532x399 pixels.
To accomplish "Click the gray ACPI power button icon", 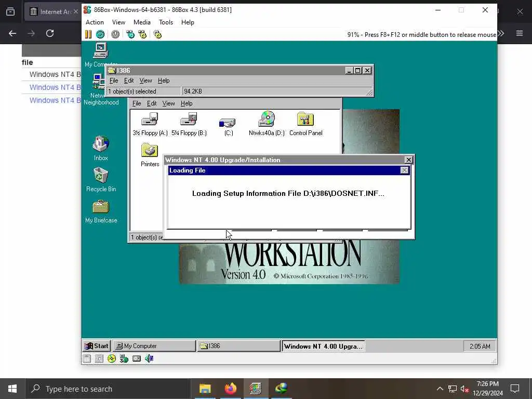I will pyautogui.click(x=115, y=34).
